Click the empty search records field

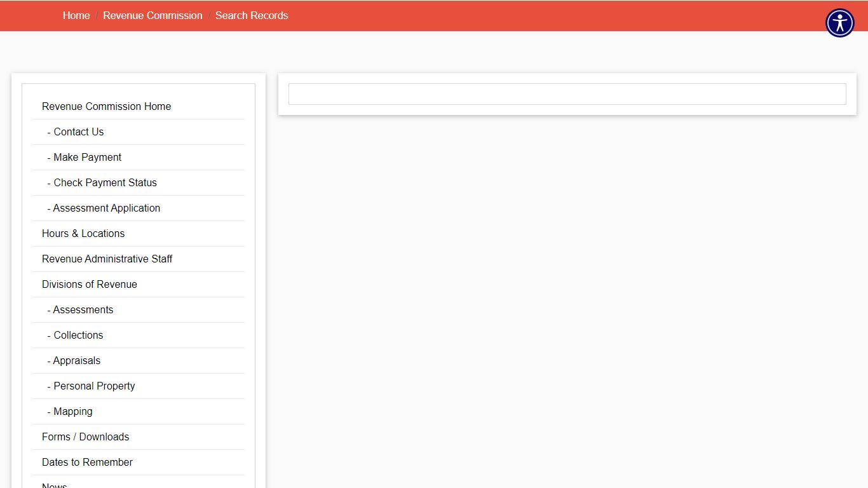click(567, 94)
